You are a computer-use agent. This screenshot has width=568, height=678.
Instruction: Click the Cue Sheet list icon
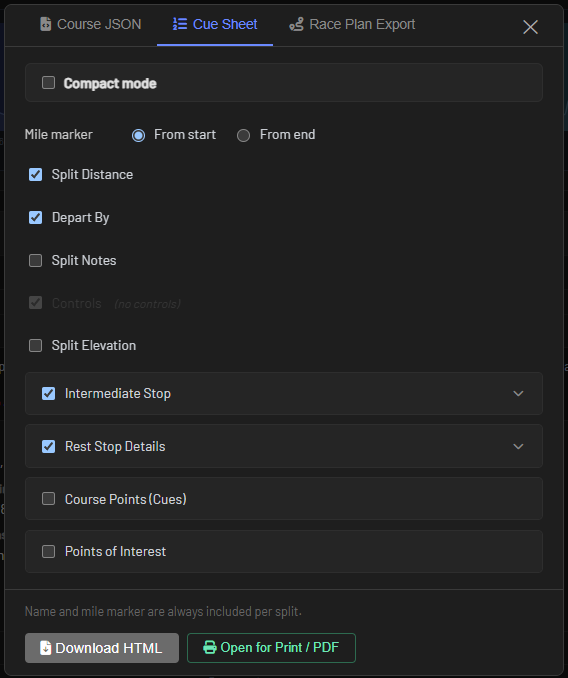coord(180,24)
